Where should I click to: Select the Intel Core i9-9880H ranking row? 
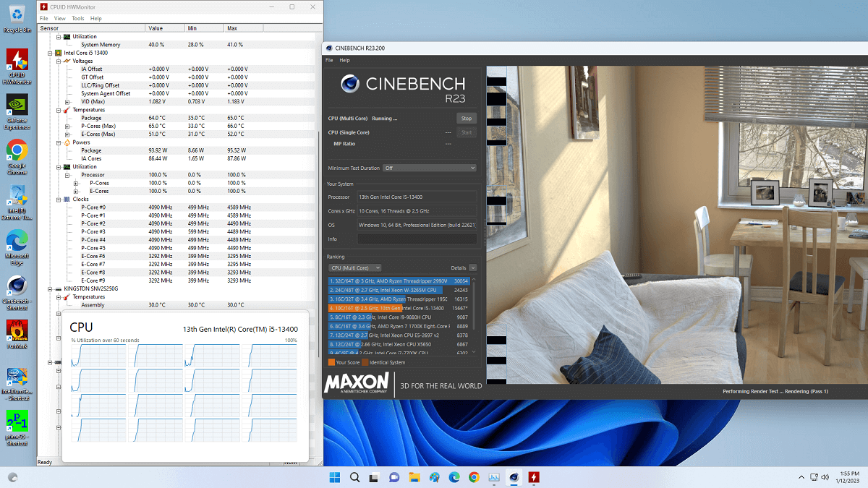click(399, 317)
